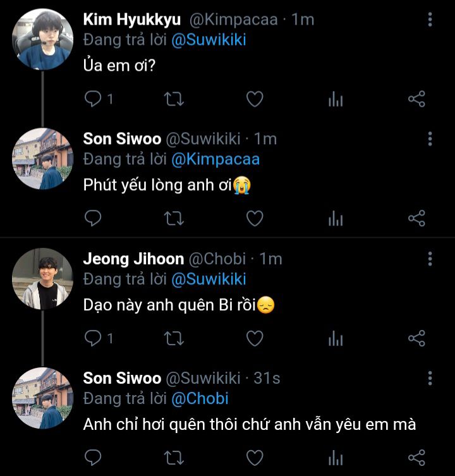This screenshot has width=455, height=476.
Task: Like Jeong Jihoon's tweet
Action: pos(254,339)
